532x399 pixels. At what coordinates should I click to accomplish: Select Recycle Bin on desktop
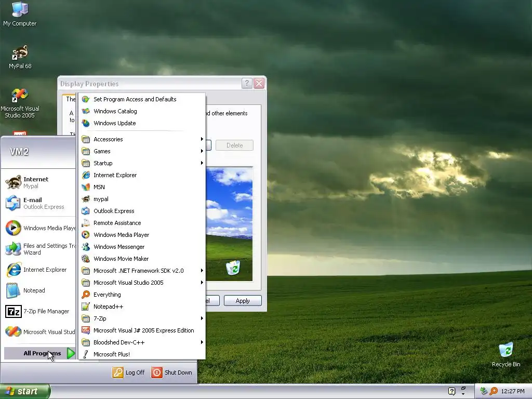[506, 354]
